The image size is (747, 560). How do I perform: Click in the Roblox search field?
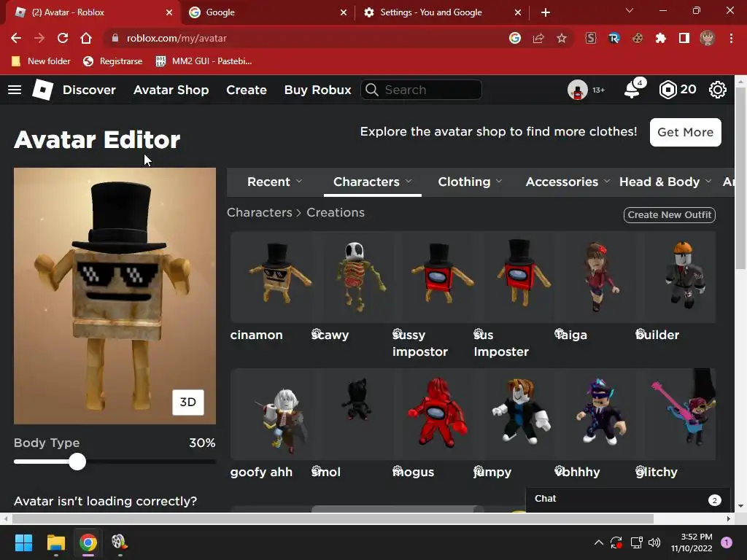coord(421,90)
